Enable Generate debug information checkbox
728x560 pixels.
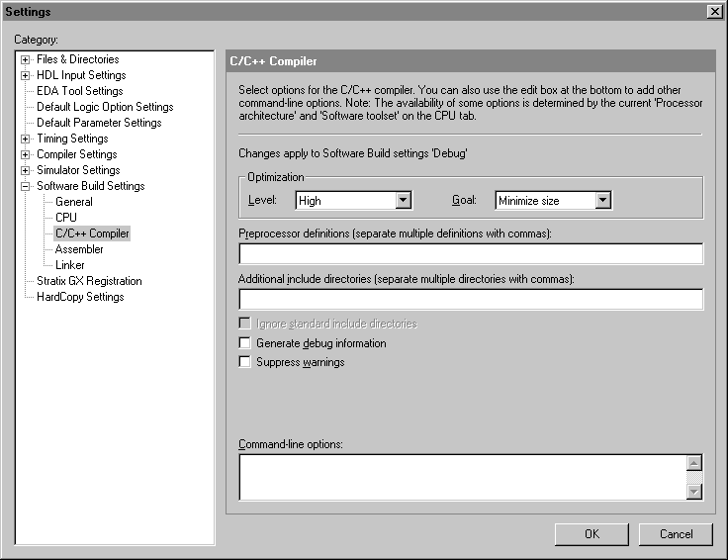tap(245, 343)
